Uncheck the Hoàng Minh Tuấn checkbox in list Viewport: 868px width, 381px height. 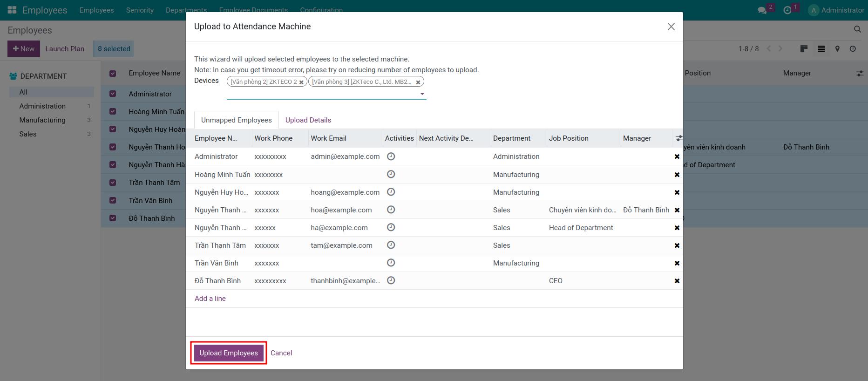pos(113,111)
